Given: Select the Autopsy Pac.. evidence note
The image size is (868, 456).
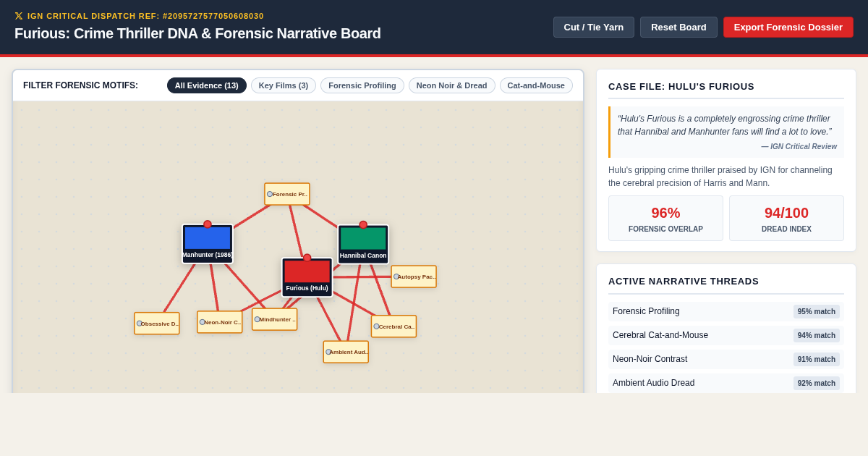Looking at the screenshot, I should (x=414, y=276).
